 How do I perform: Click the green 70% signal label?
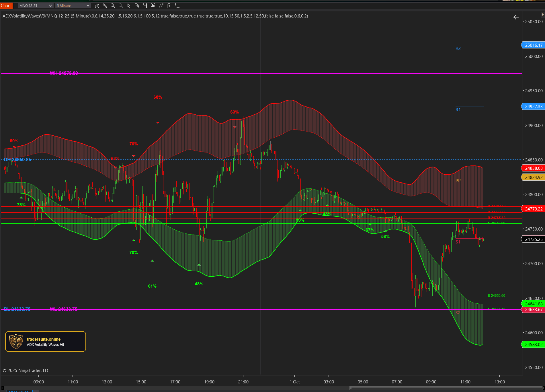[134, 253]
